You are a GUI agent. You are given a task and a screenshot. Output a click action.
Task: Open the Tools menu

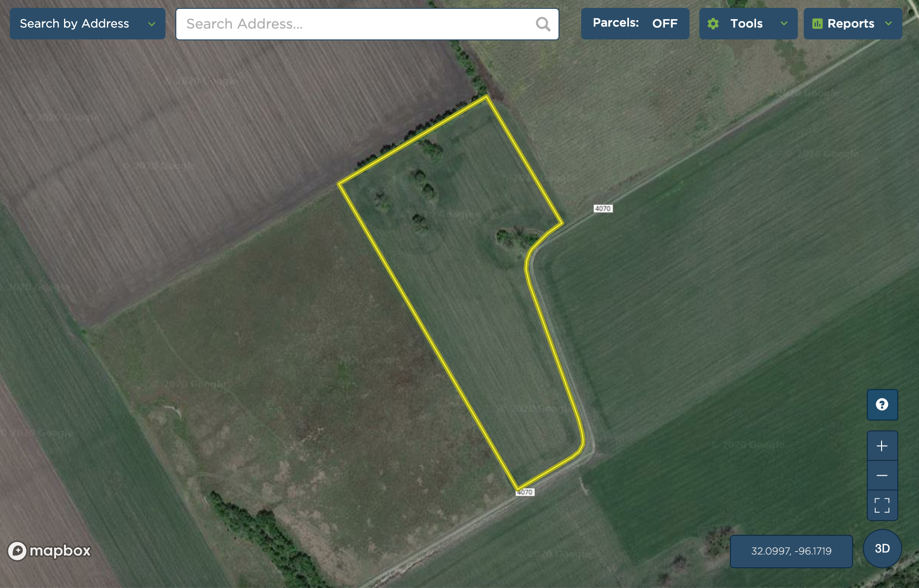pyautogui.click(x=746, y=24)
